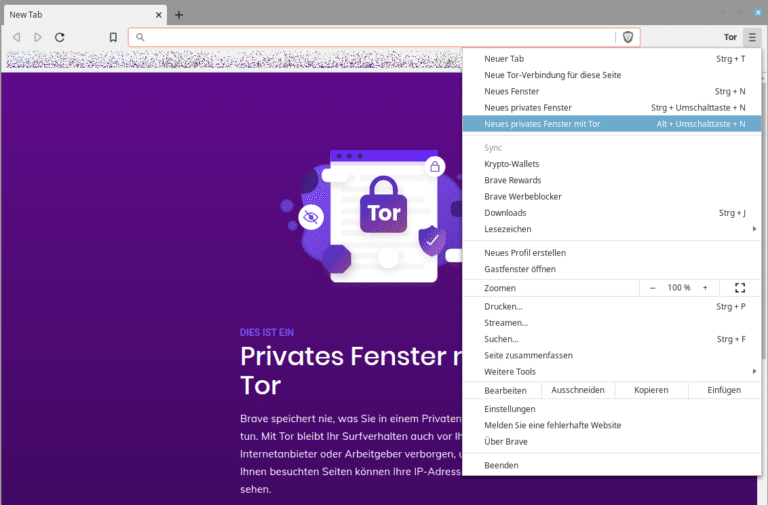768x505 pixels.
Task: Open Brave Werbeblocker entry
Action: click(x=612, y=196)
